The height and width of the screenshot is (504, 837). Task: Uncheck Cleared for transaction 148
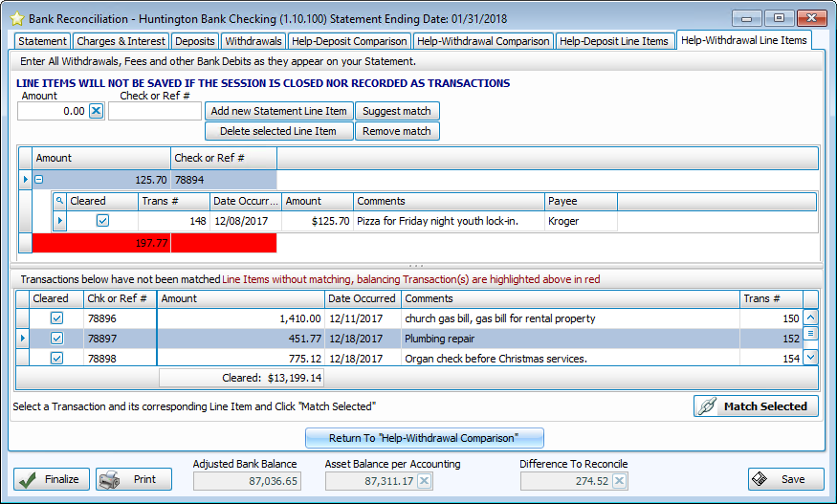[x=102, y=221]
